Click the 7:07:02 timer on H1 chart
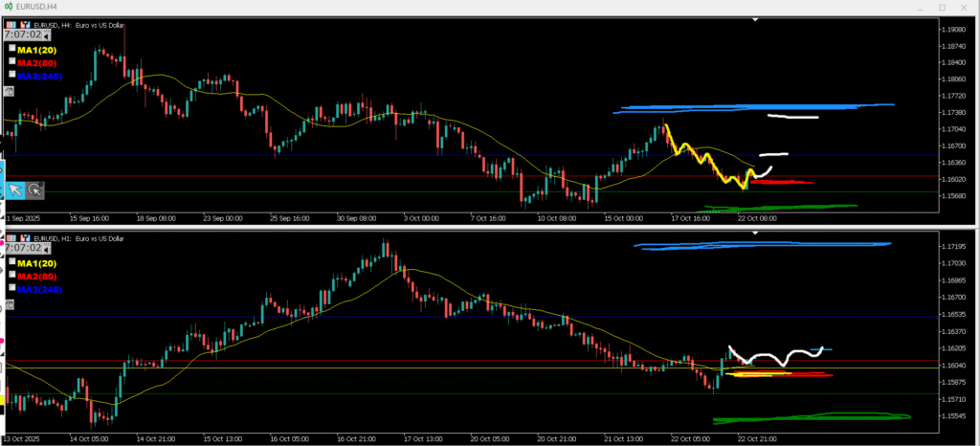The width and height of the screenshot is (980, 446). (23, 248)
